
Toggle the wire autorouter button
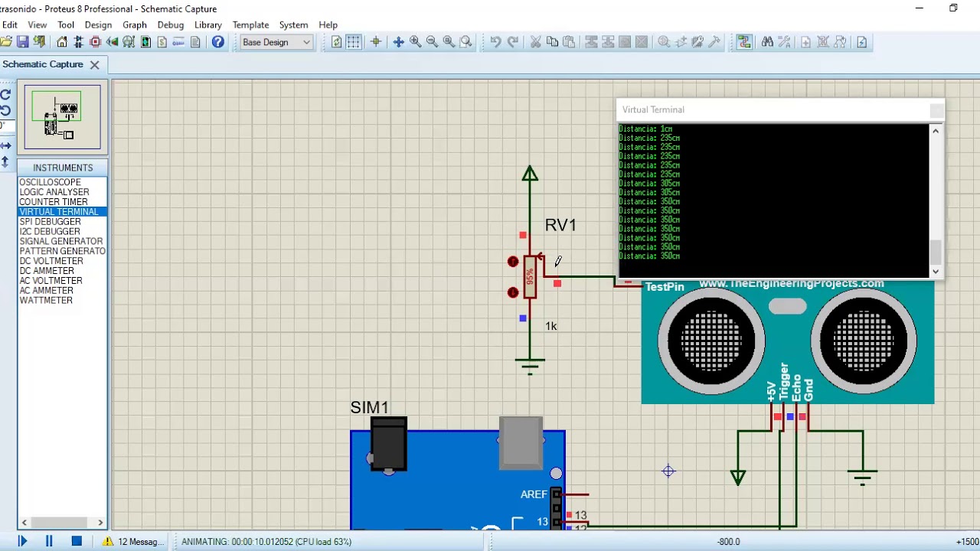[x=744, y=42]
